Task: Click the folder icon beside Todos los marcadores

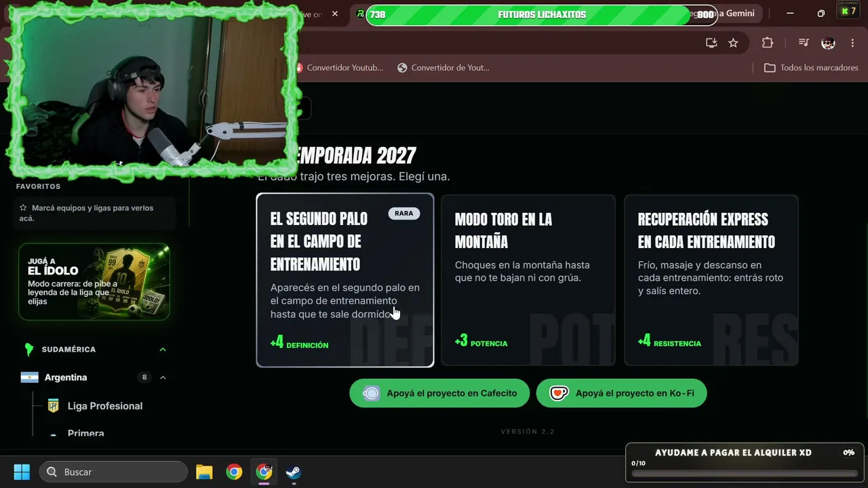Action: click(x=770, y=68)
